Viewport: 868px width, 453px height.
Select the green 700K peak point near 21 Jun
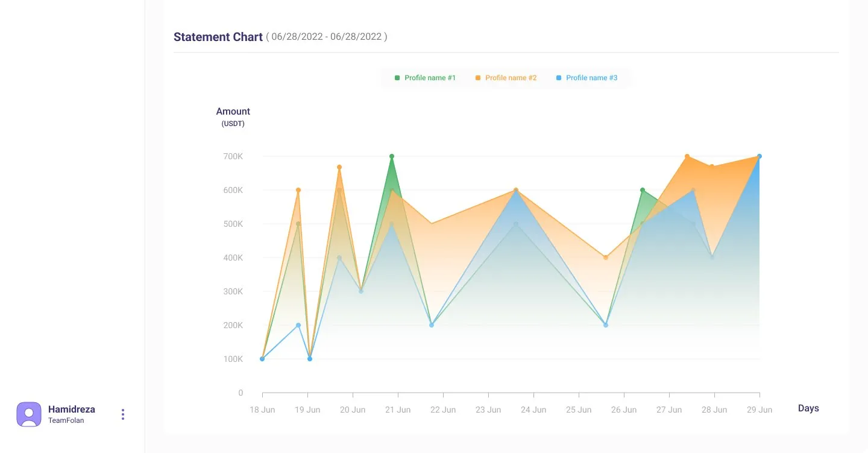392,156
